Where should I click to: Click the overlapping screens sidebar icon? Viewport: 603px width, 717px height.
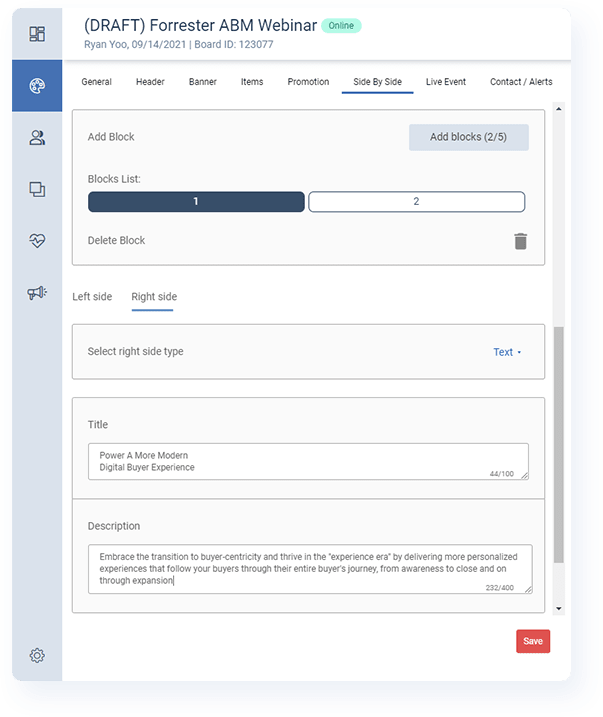[37, 189]
